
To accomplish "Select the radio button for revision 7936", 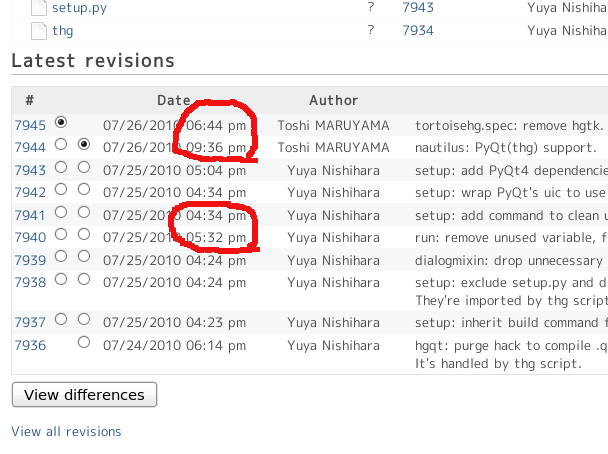I will pos(84,342).
